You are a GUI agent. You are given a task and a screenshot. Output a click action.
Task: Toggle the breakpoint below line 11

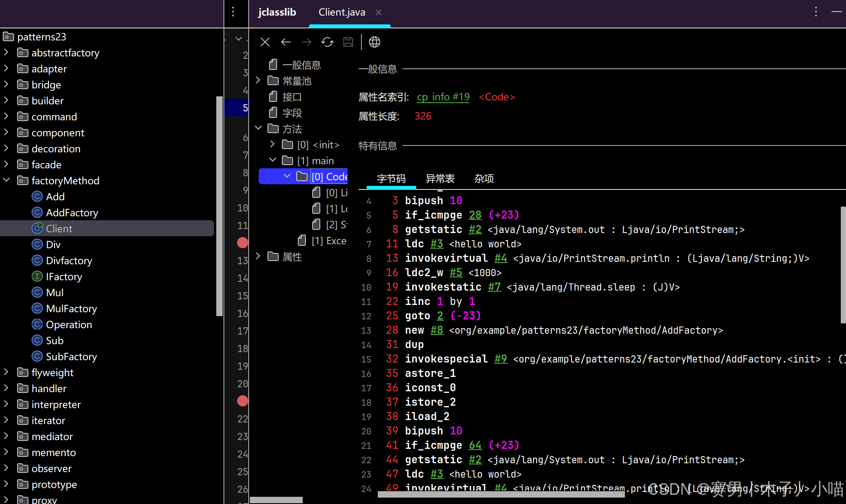(242, 243)
